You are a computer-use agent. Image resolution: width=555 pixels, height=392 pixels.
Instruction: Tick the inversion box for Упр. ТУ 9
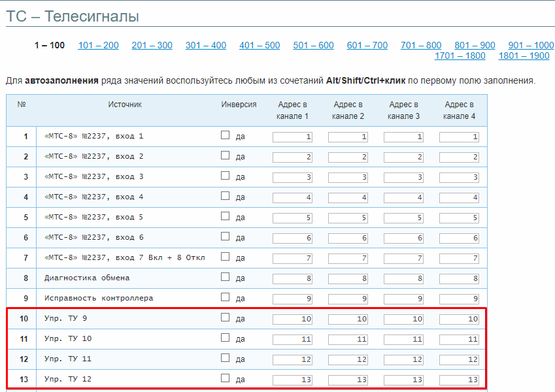click(226, 318)
